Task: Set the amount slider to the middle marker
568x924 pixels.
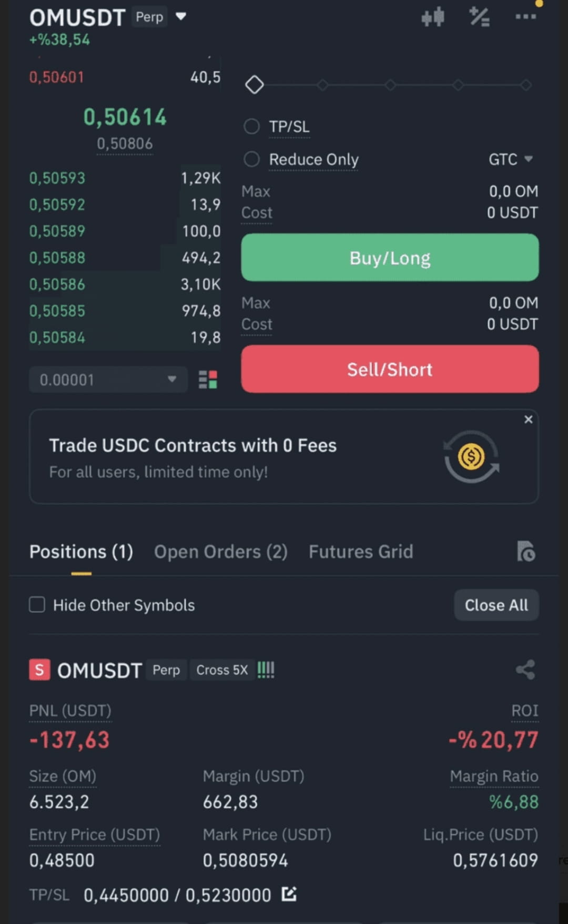Action: pos(390,85)
